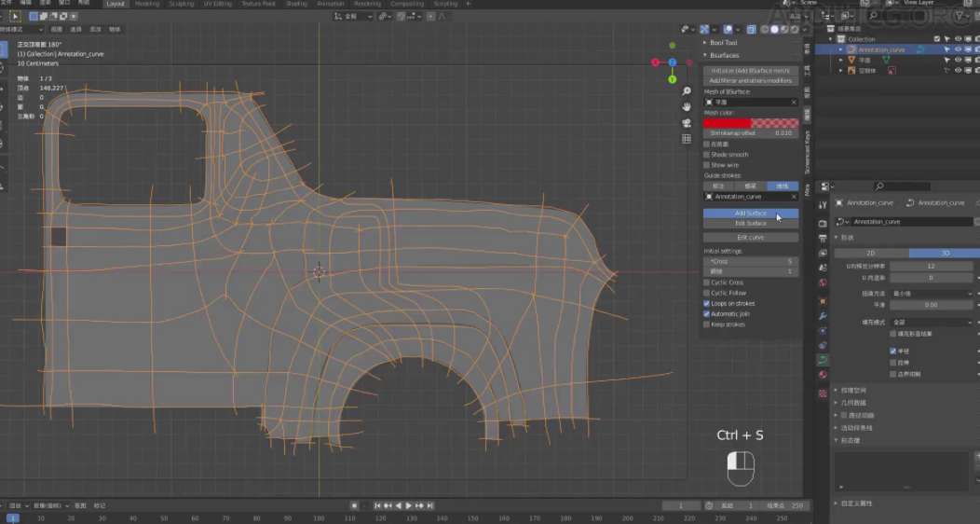Click the Add Surface button
Image resolution: width=980 pixels, height=524 pixels.
[750, 214]
